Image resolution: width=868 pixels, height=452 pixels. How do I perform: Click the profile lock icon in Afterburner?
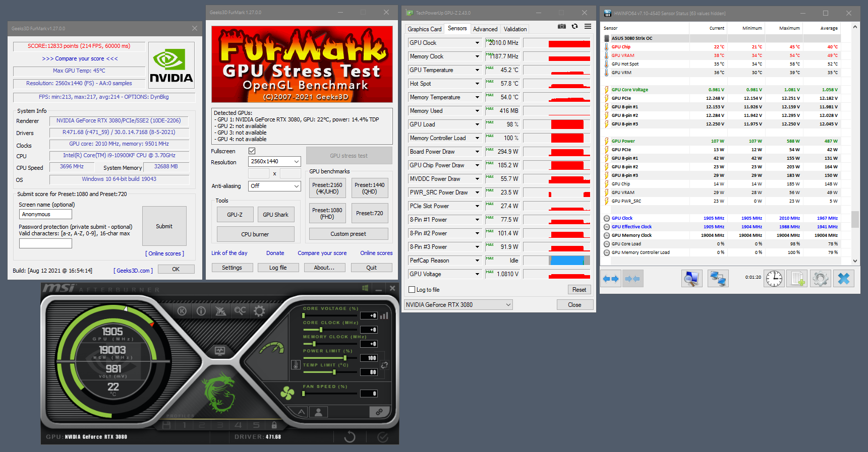tap(274, 425)
